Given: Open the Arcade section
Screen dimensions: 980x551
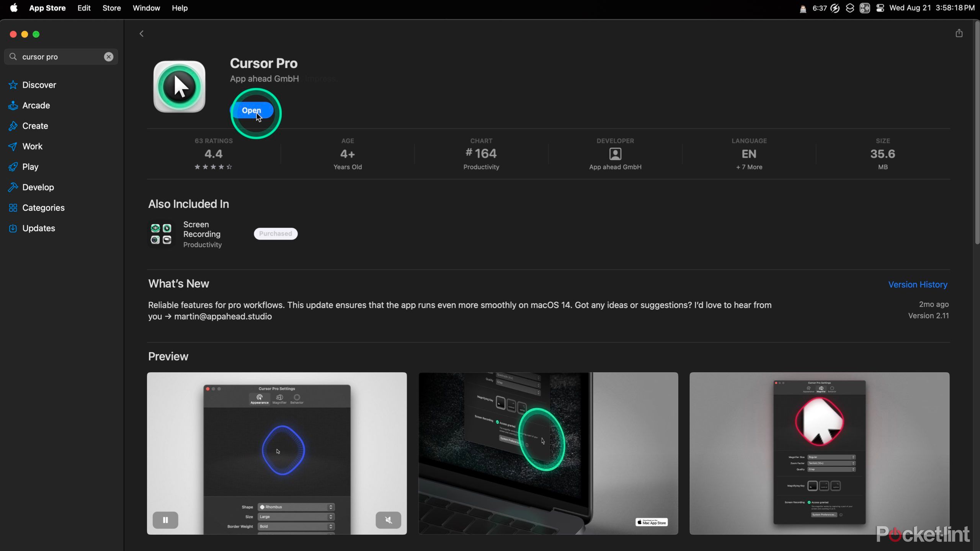Looking at the screenshot, I should 36,105.
